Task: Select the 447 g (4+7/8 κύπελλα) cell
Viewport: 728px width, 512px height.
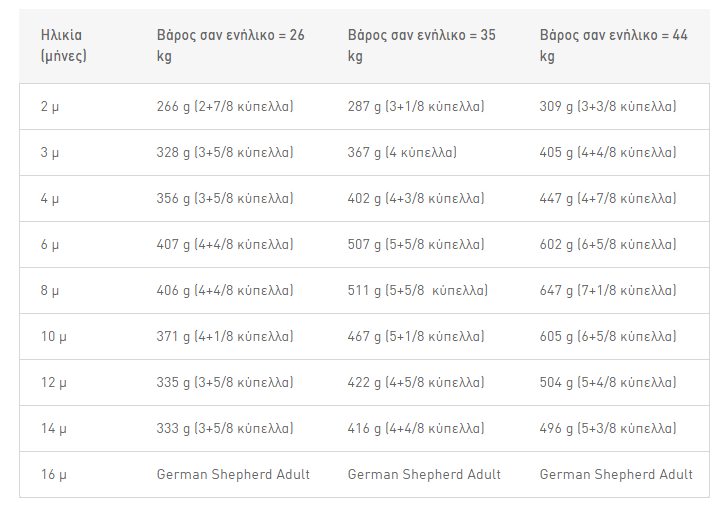Action: pos(608,199)
